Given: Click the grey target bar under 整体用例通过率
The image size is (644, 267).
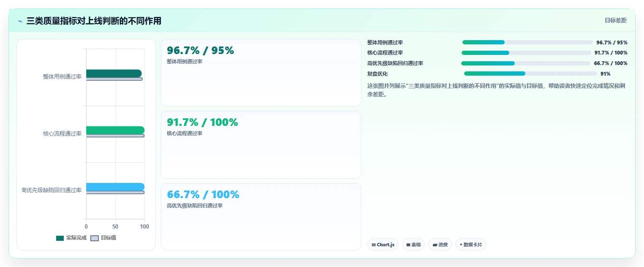Looking at the screenshot, I should point(114,79).
